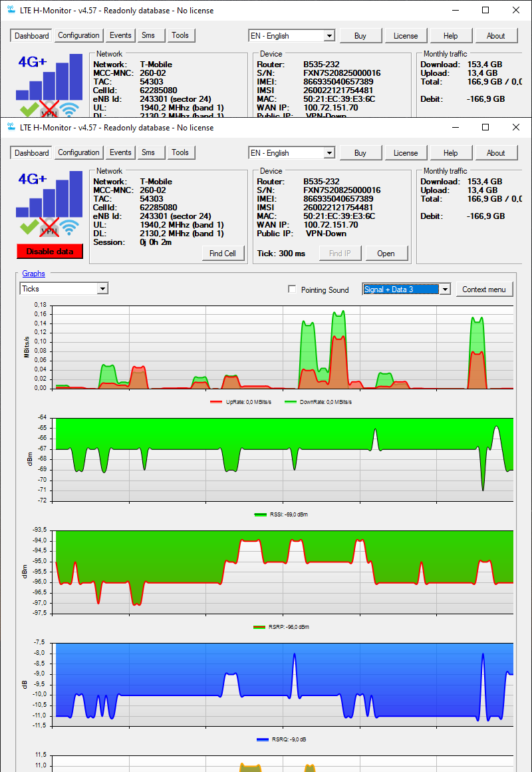Click IMEI value 866935040657389 in front window

point(338,199)
